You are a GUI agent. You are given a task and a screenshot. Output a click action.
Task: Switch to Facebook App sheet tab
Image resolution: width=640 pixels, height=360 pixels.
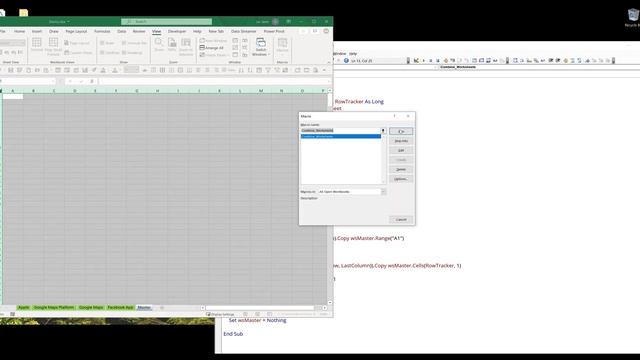point(120,307)
